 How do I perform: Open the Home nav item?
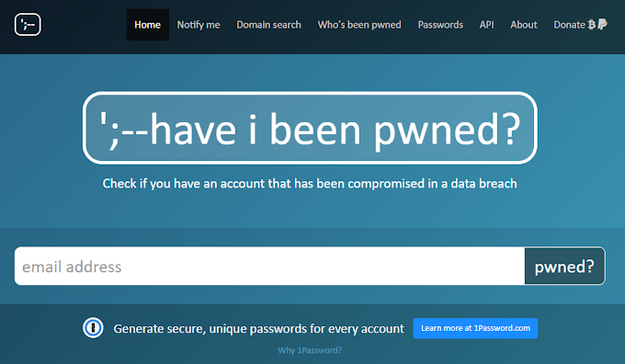(147, 25)
